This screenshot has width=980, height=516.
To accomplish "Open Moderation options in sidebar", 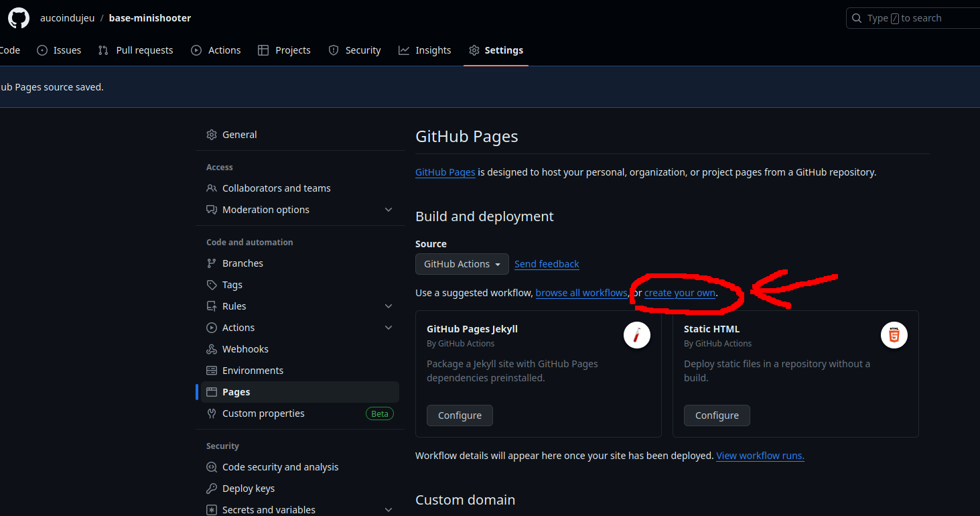I will [x=300, y=210].
